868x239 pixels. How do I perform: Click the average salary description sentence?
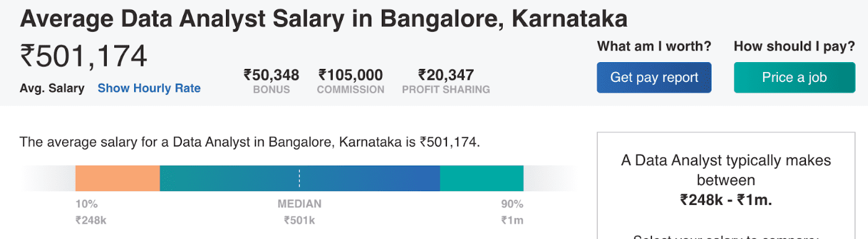pyautogui.click(x=250, y=142)
